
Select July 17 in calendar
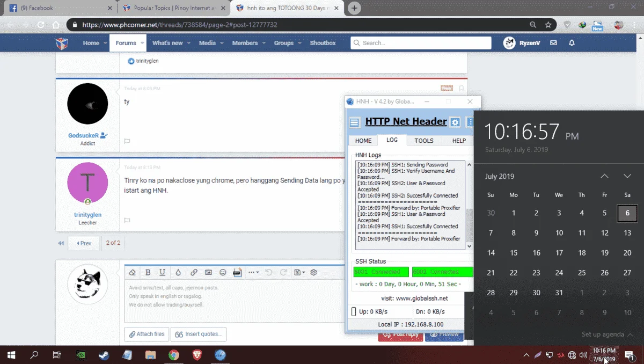click(559, 253)
